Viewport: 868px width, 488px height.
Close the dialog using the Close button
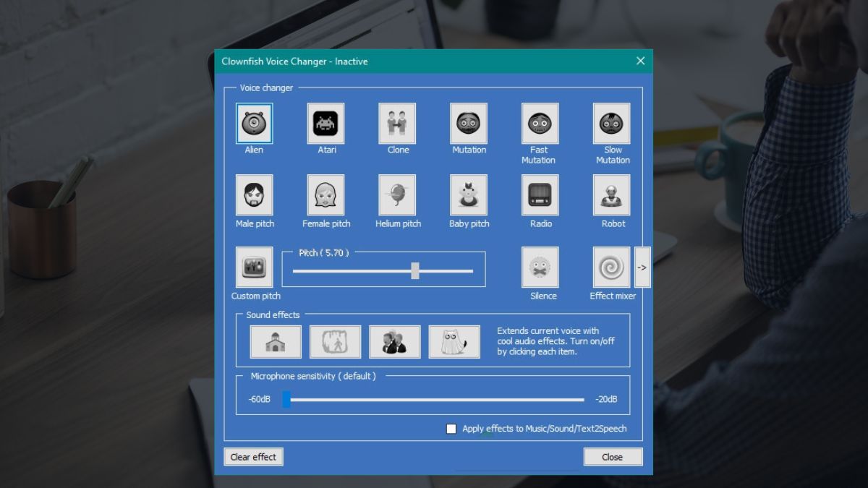click(x=613, y=457)
